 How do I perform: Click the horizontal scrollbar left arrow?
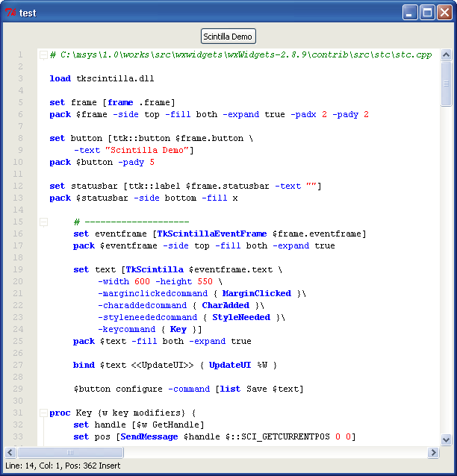point(10,453)
